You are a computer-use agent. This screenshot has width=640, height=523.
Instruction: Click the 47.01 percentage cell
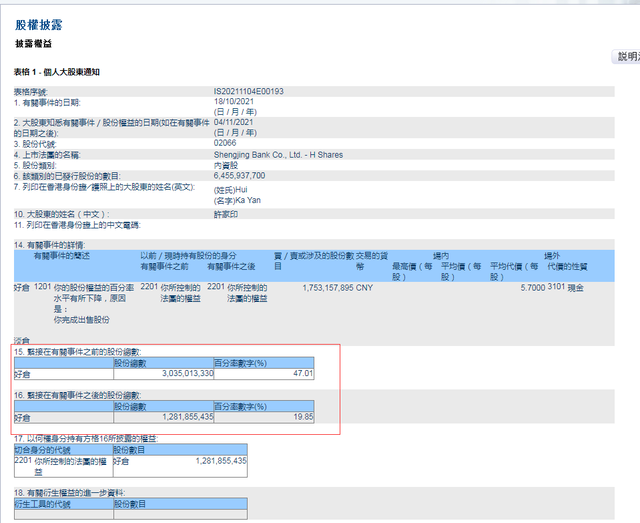pos(301,372)
